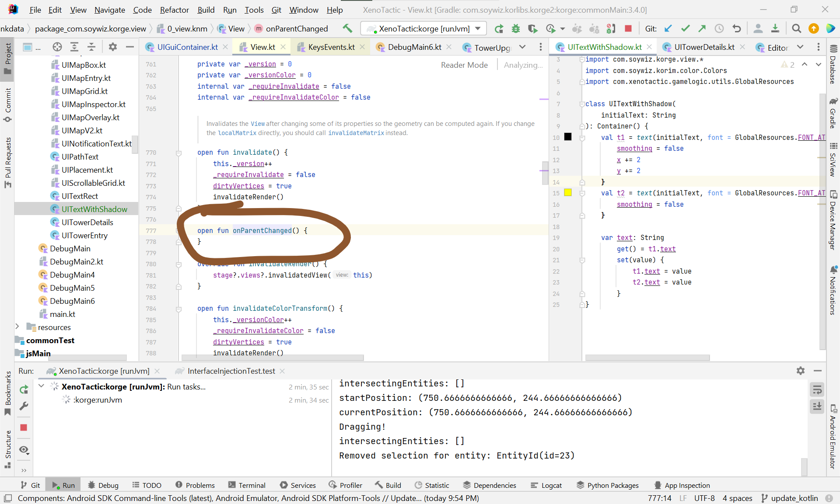Click black color swatch on line 10
The width and height of the screenshot is (840, 504).
click(568, 137)
